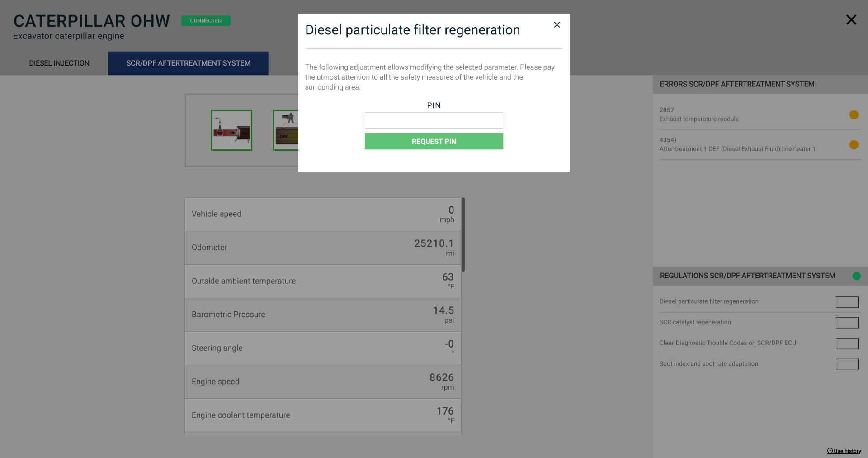Select the Barometric Pressure row
Image resolution: width=868 pixels, height=458 pixels.
[323, 315]
